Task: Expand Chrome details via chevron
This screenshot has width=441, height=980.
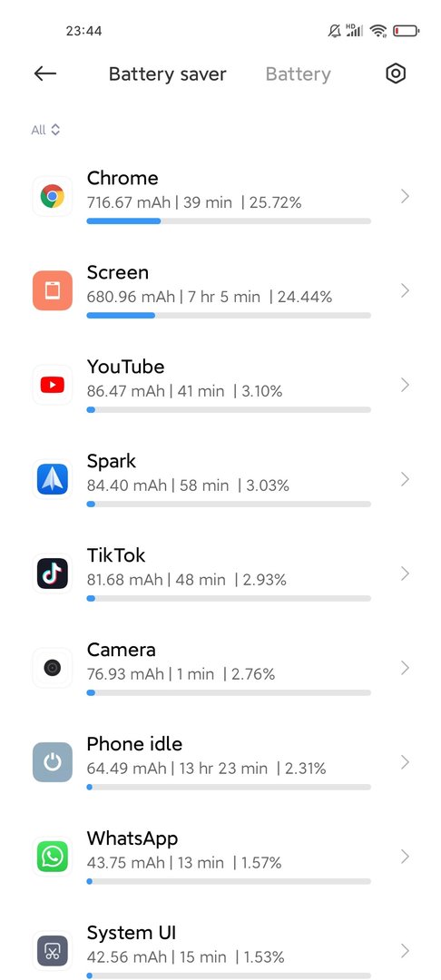Action: point(405,196)
